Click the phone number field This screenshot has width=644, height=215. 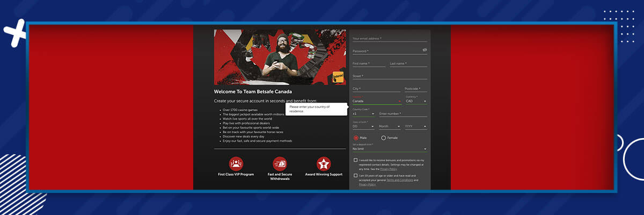coord(403,113)
